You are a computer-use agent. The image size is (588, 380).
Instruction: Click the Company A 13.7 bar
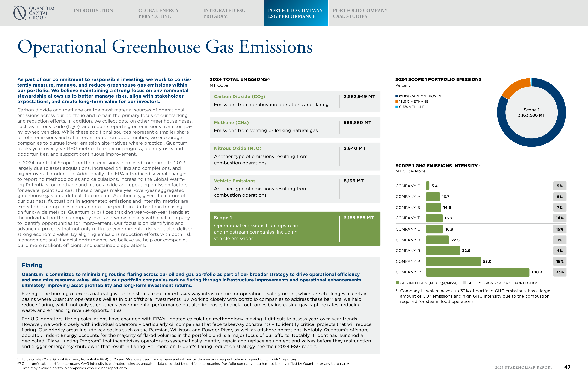[x=433, y=197]
